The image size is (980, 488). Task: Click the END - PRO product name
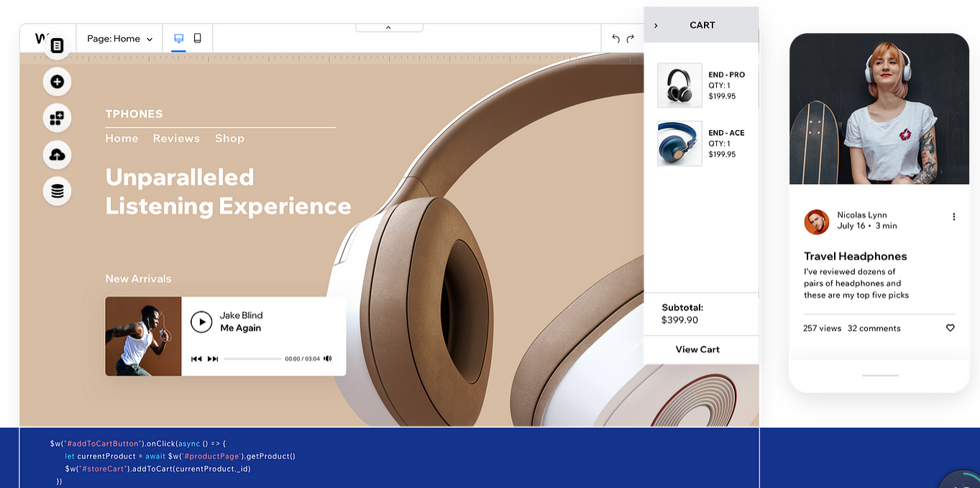(x=726, y=75)
